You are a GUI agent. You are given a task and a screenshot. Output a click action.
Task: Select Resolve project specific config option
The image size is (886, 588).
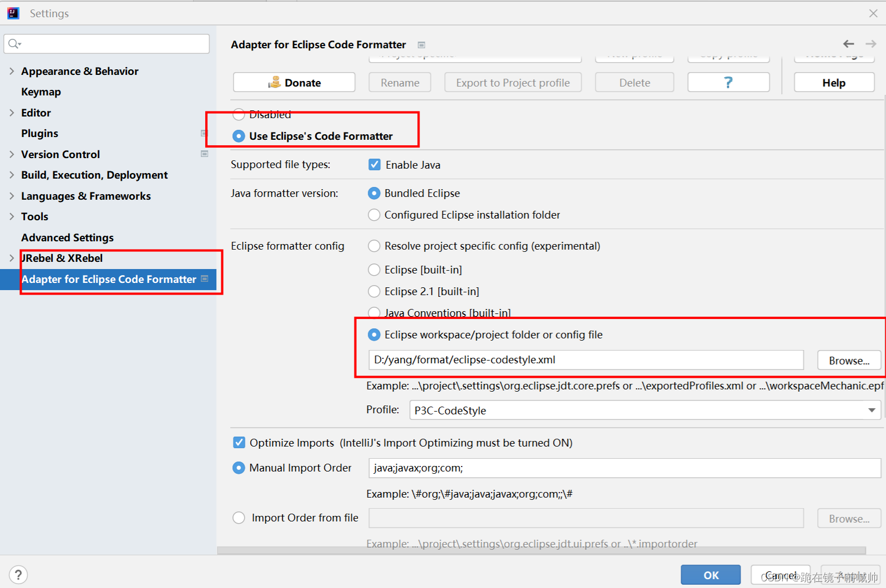374,246
